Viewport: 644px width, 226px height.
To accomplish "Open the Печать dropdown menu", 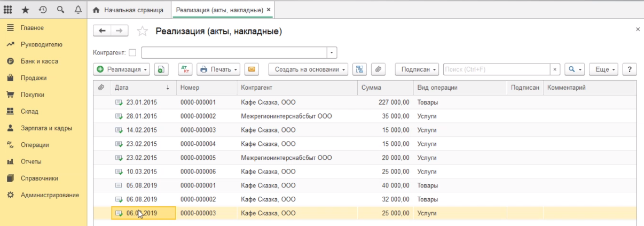I will (x=218, y=69).
